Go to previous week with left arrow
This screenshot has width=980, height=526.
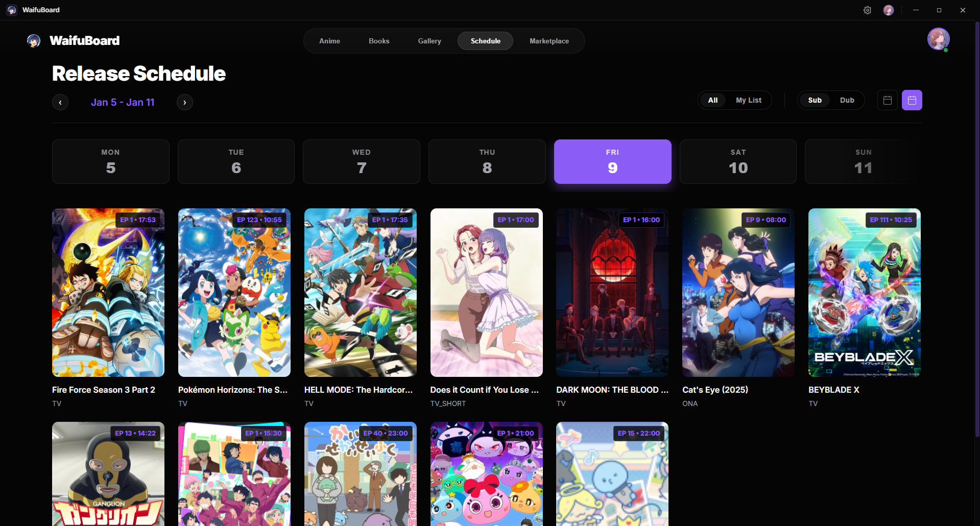pyautogui.click(x=60, y=102)
